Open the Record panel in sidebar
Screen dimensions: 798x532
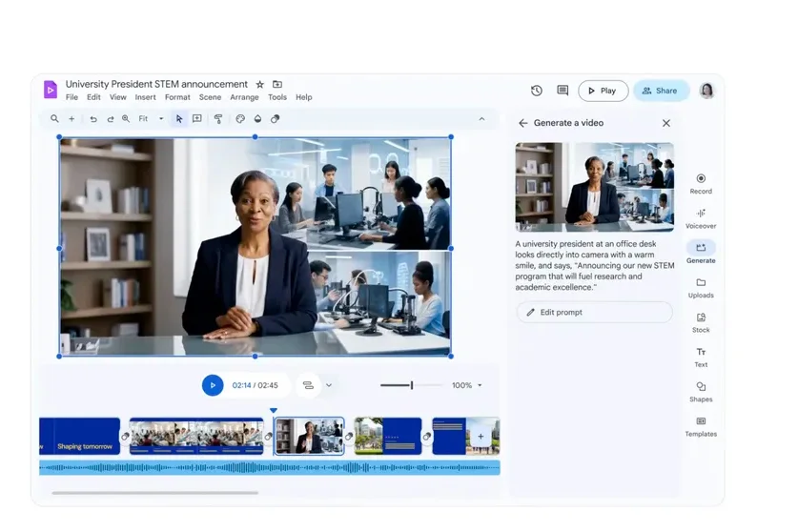tap(701, 183)
